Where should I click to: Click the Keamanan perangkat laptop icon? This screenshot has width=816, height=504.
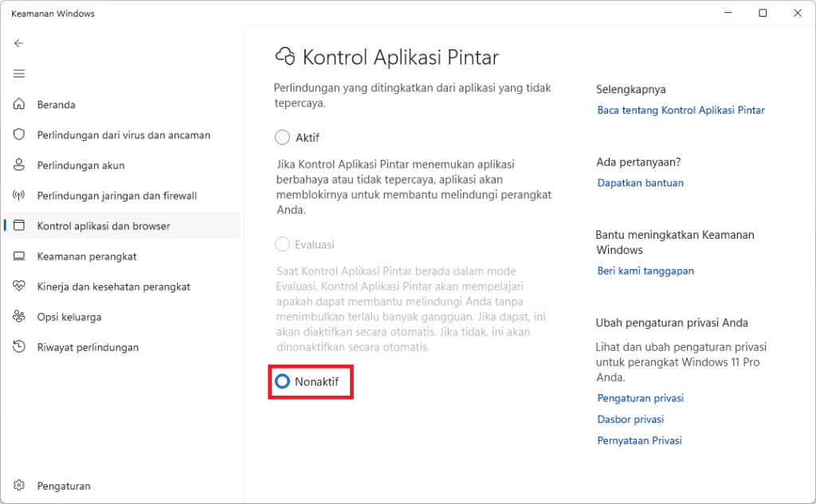point(19,256)
